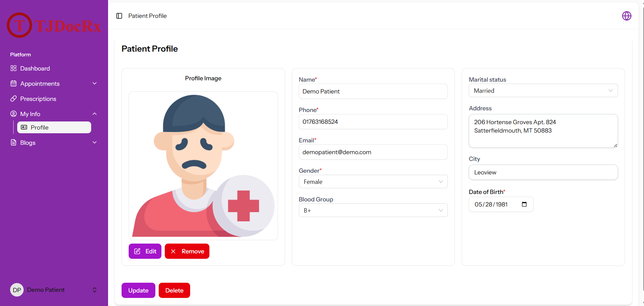
Task: Open the Gender dropdown
Action: click(x=373, y=182)
